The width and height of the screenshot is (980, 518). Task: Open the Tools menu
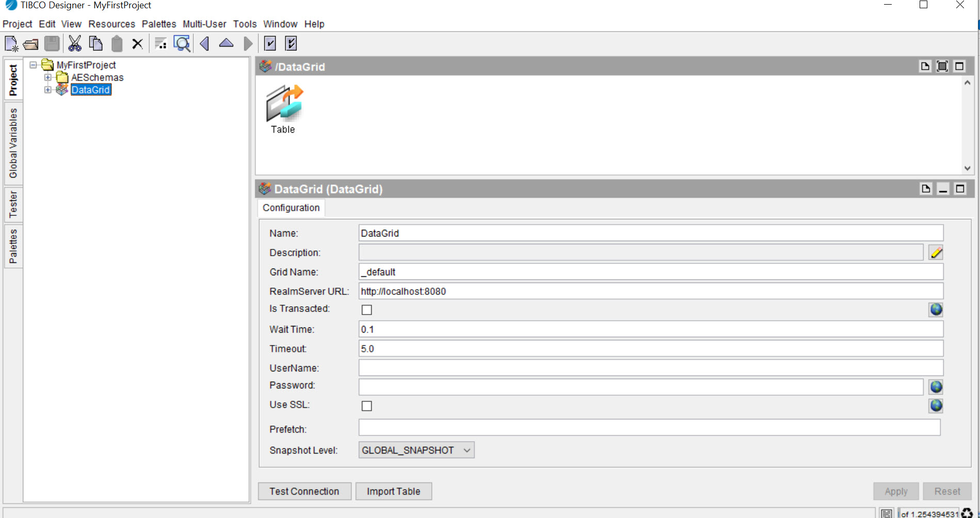[245, 24]
